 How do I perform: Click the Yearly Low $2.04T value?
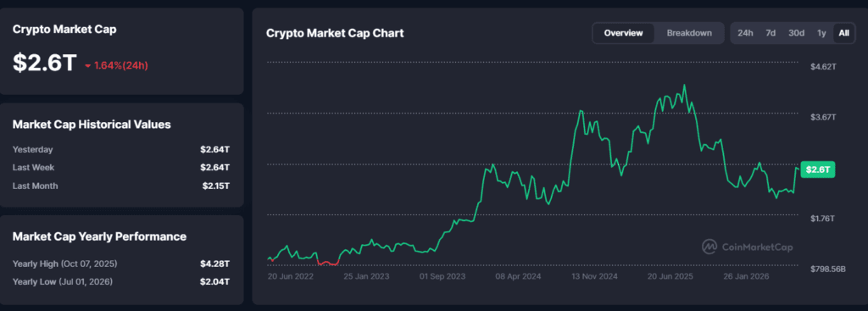(214, 281)
